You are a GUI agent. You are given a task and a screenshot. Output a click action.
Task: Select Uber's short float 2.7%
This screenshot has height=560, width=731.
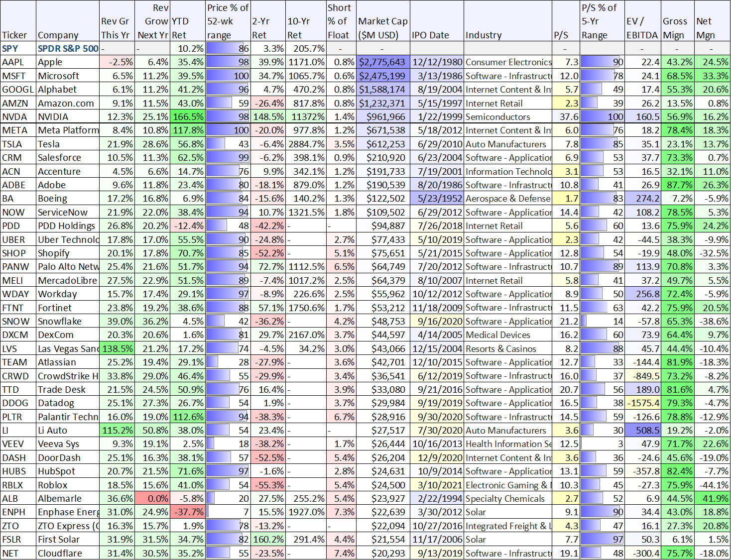[341, 240]
